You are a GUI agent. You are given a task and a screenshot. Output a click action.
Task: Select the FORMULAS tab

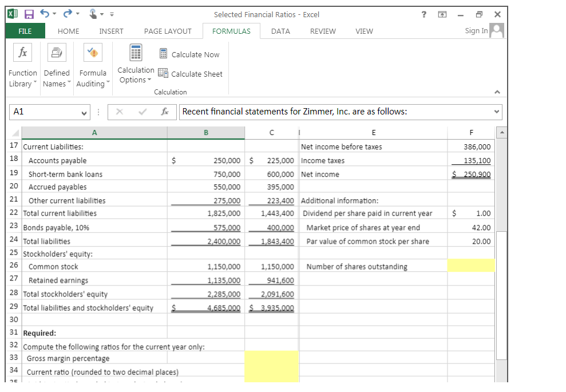click(x=231, y=31)
